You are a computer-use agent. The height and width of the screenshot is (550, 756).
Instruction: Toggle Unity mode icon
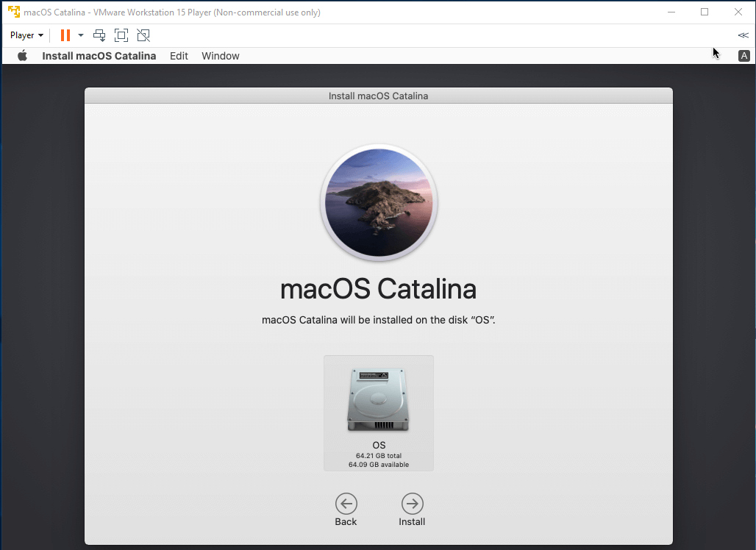click(143, 35)
